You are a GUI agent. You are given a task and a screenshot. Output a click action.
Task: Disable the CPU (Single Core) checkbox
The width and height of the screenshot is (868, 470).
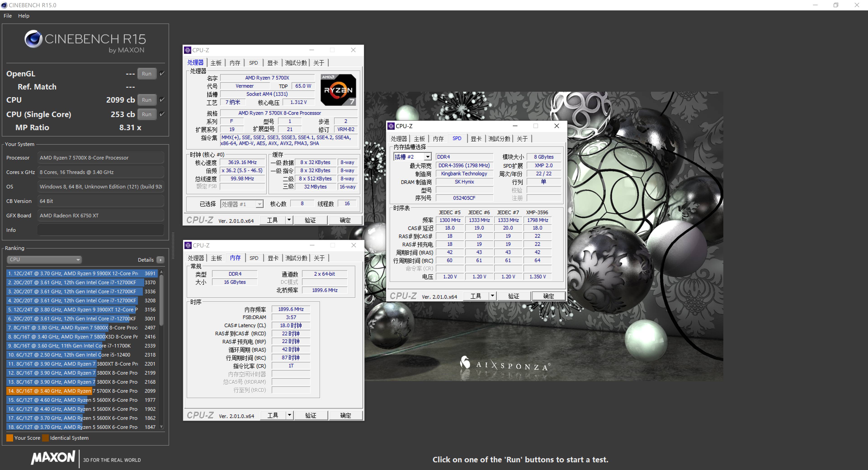point(162,114)
